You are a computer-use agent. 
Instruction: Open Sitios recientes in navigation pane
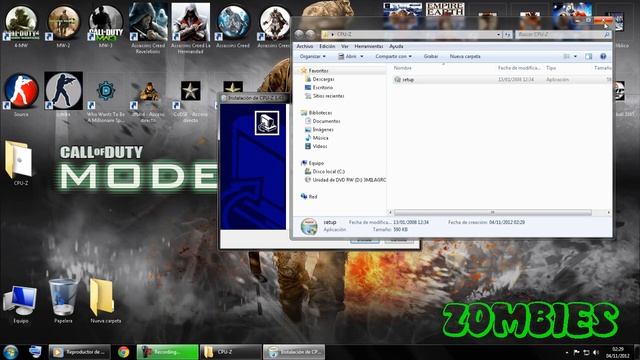(328, 96)
